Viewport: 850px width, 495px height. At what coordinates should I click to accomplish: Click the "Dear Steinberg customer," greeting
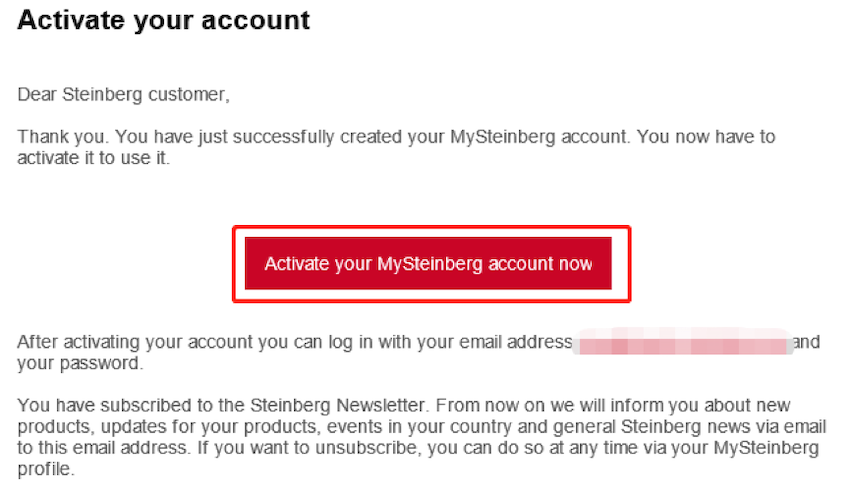[123, 96]
